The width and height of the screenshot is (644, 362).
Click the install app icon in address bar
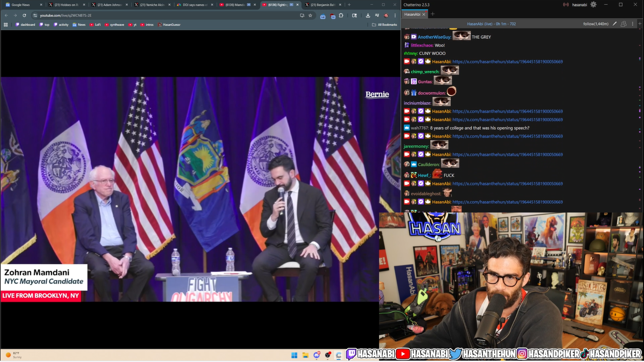click(302, 15)
